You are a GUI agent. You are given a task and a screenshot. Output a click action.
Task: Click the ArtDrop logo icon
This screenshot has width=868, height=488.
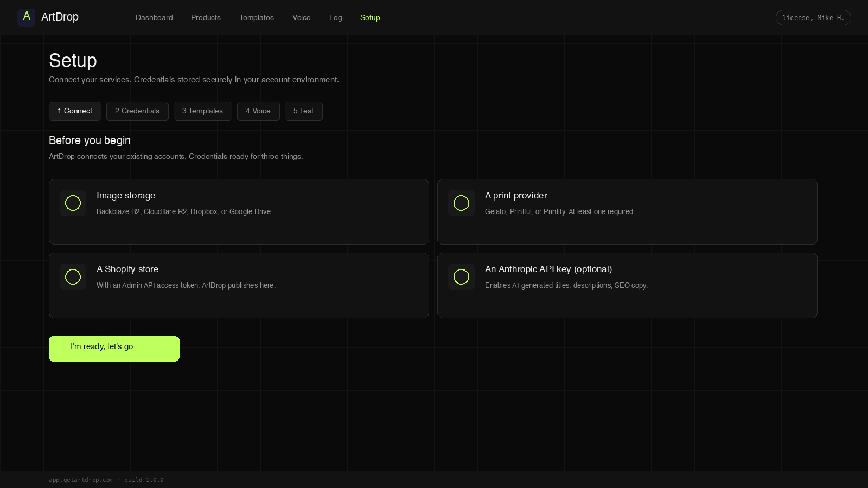click(26, 17)
